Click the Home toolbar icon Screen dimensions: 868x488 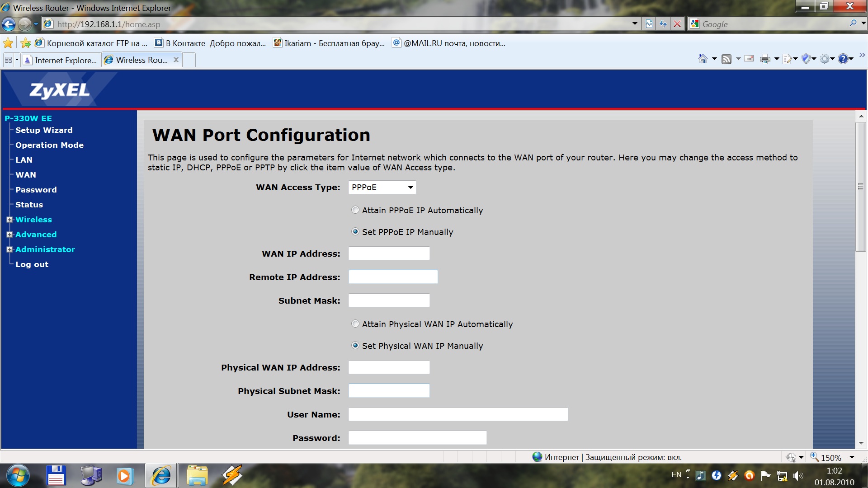point(703,59)
